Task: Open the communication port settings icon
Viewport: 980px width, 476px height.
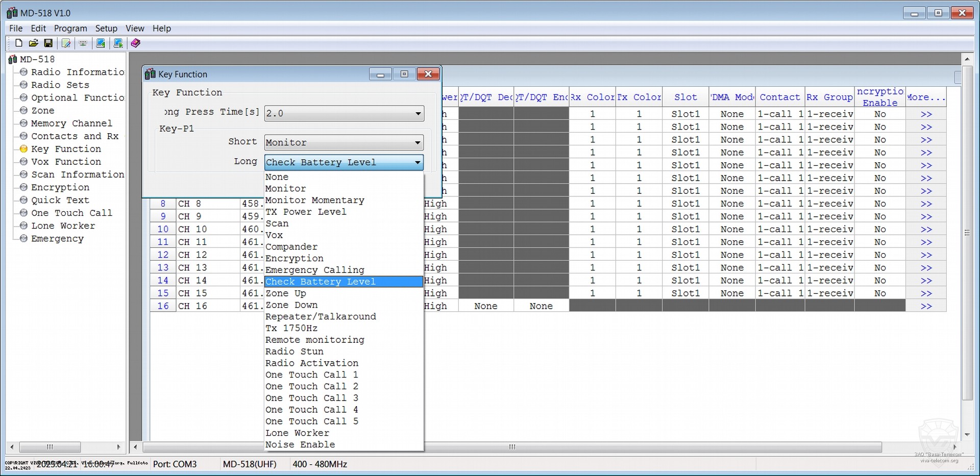Action: [x=83, y=43]
